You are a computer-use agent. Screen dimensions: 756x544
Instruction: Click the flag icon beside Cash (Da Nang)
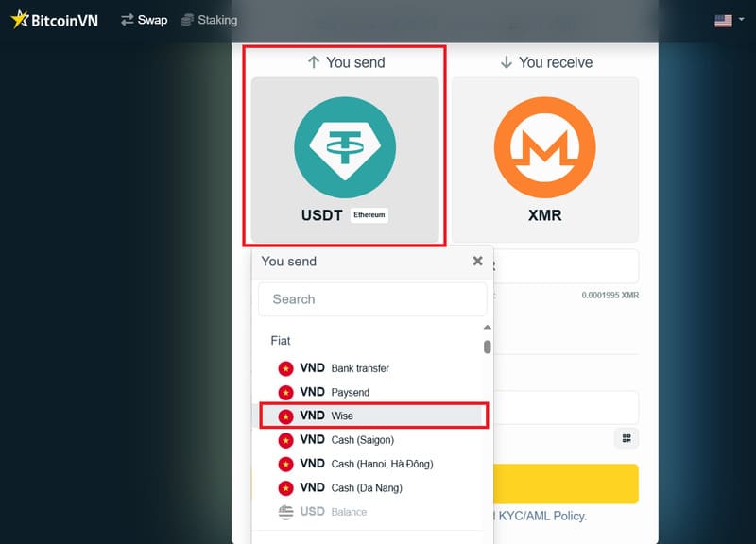tap(285, 488)
